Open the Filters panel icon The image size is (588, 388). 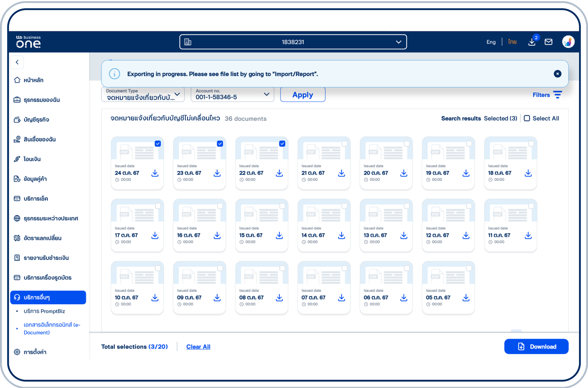coord(557,95)
